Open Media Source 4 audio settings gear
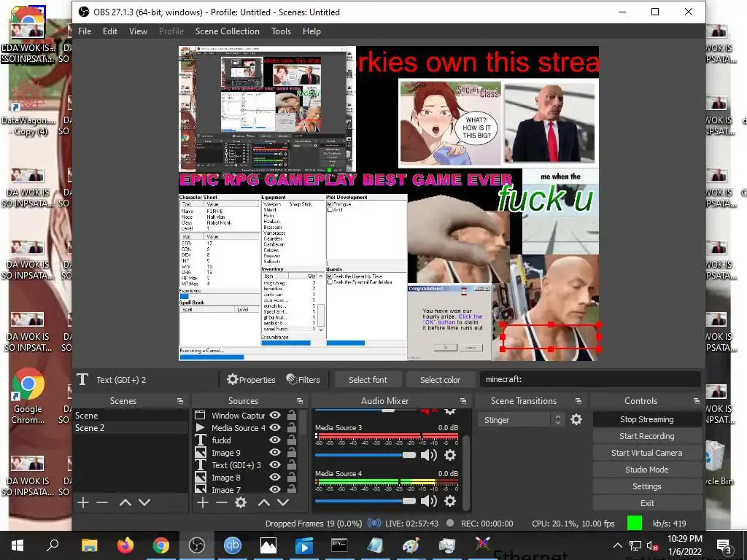This screenshot has height=560, width=747. pyautogui.click(x=449, y=501)
